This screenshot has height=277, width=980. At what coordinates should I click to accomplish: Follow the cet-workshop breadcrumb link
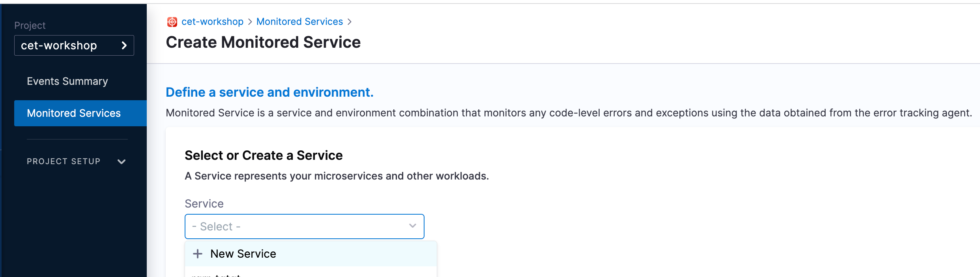(x=212, y=22)
